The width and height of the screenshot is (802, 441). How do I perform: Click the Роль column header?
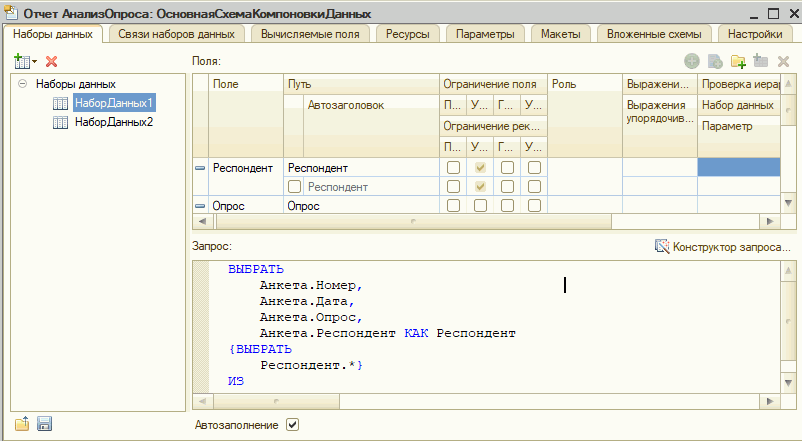click(585, 116)
